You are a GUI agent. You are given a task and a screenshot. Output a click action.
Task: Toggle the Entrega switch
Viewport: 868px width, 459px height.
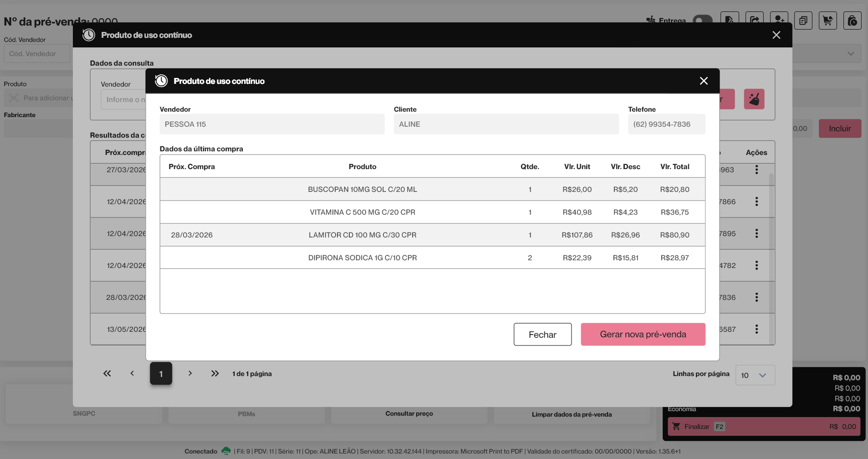click(x=703, y=20)
